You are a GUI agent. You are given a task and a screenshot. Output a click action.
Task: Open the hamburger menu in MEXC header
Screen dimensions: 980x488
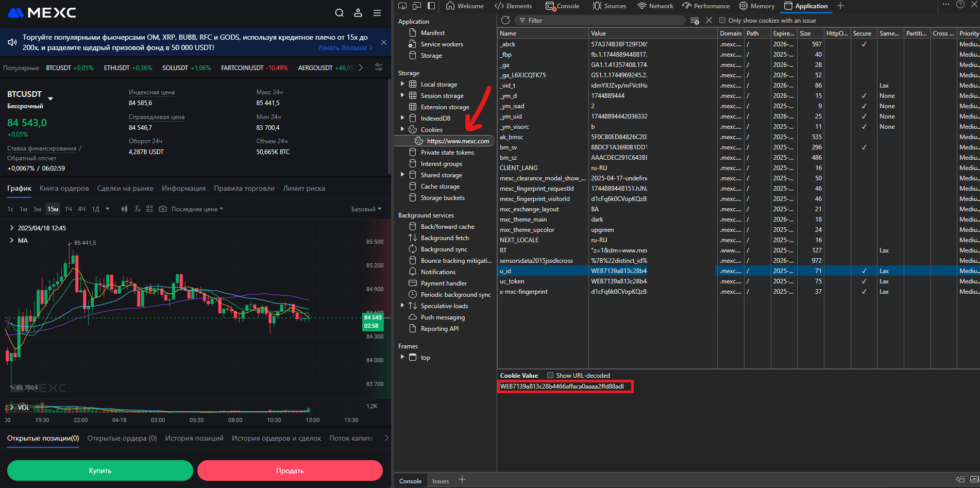pos(377,13)
